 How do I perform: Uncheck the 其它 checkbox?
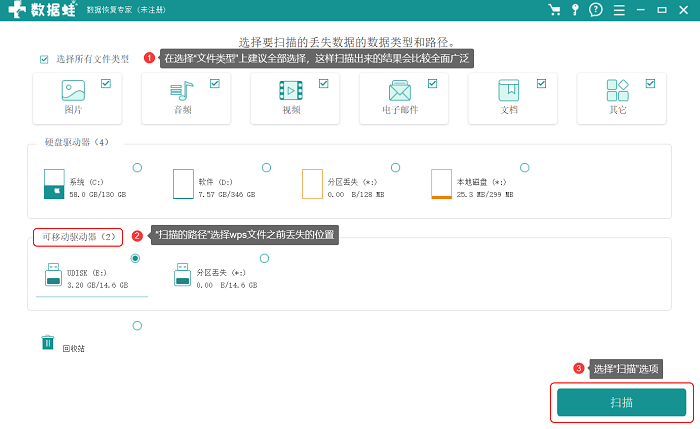point(650,83)
